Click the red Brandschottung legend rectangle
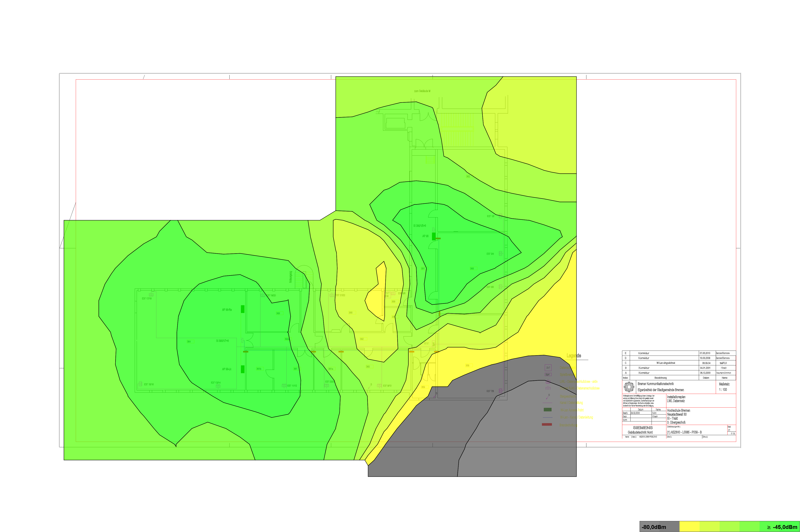 click(x=547, y=425)
